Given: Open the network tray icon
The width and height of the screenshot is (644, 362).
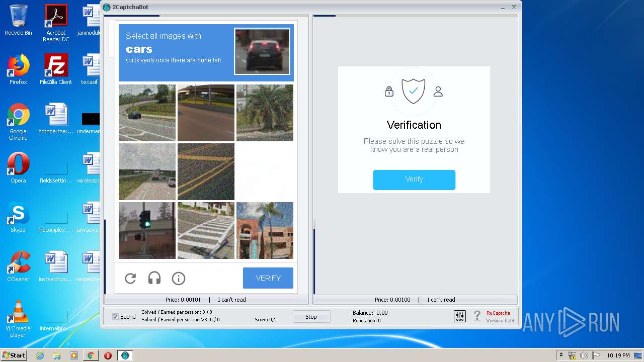Looking at the screenshot, I should [572, 355].
